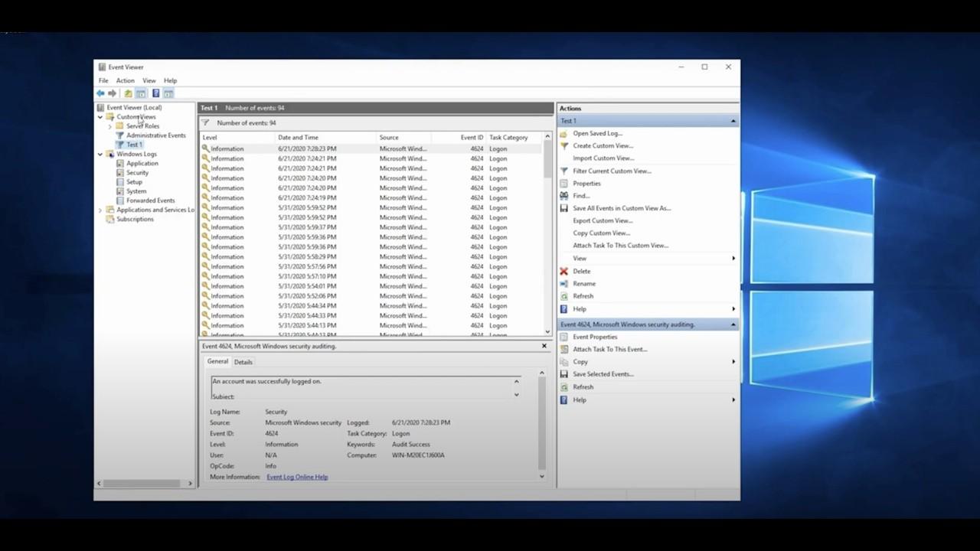The image size is (980, 551).
Task: Open the Event Log Online Help link
Action: click(297, 477)
